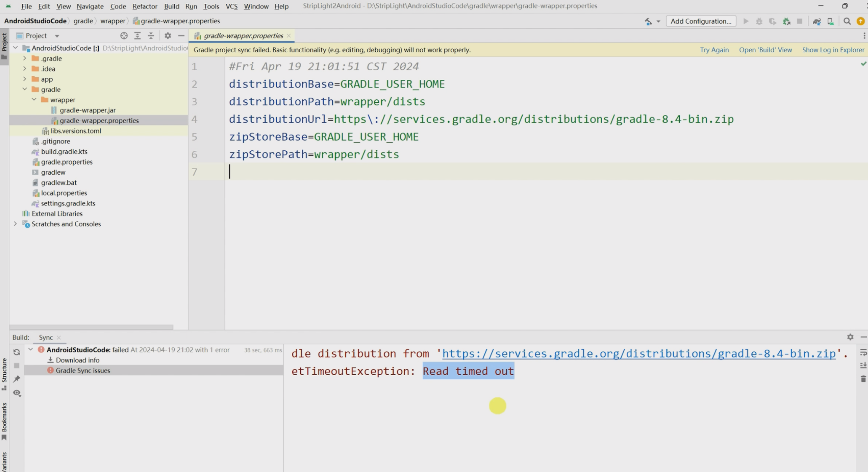The image size is (868, 472).
Task: Open the Refactor menu
Action: 145,6
